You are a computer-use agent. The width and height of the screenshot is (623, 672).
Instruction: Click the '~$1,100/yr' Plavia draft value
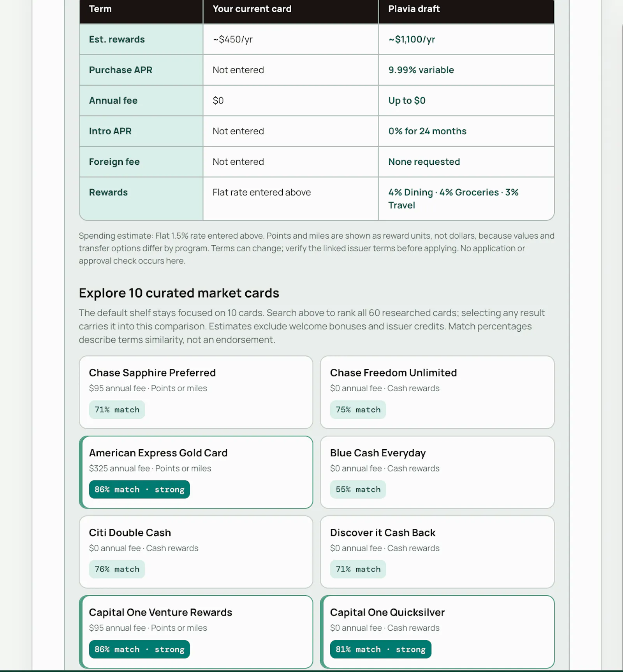[x=466, y=39]
